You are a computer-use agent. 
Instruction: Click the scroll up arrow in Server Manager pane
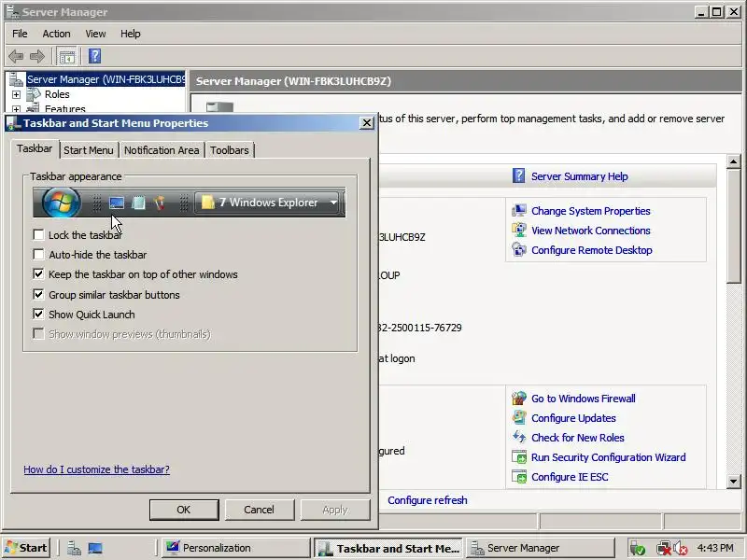tap(734, 161)
